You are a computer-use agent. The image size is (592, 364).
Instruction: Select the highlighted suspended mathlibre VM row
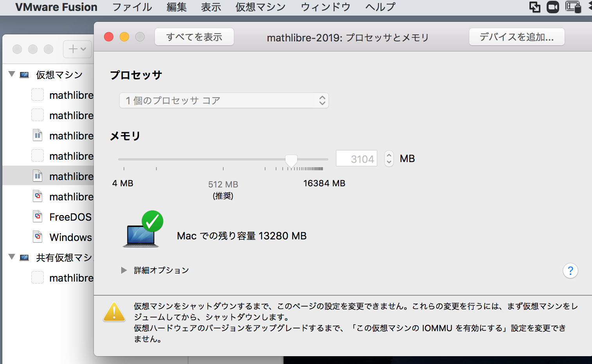coord(48,176)
